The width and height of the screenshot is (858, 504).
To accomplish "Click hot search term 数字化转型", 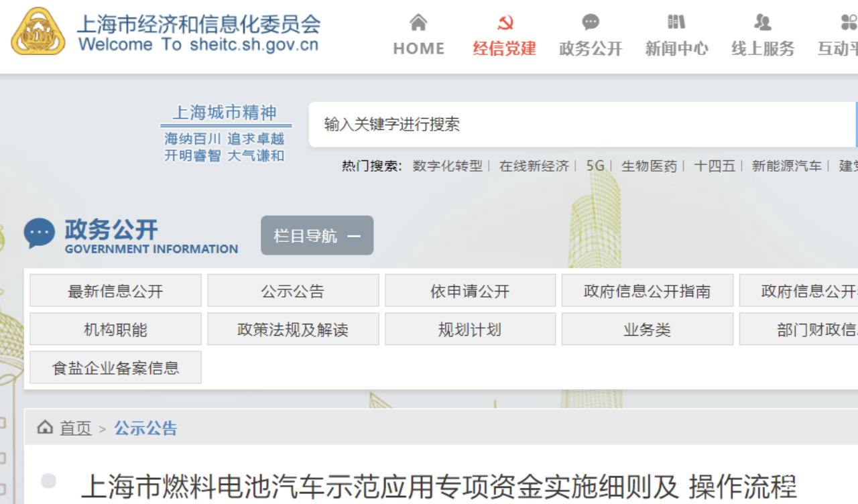I will 447,166.
